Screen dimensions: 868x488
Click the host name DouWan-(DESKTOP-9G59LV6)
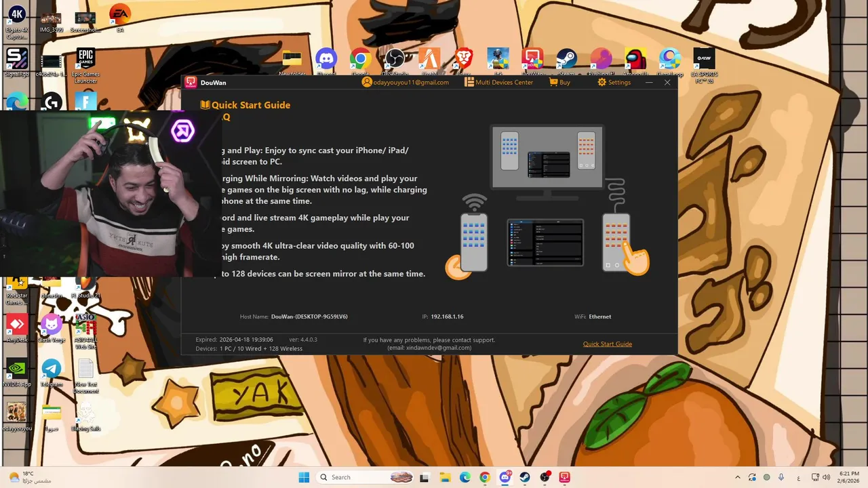pyautogui.click(x=309, y=317)
